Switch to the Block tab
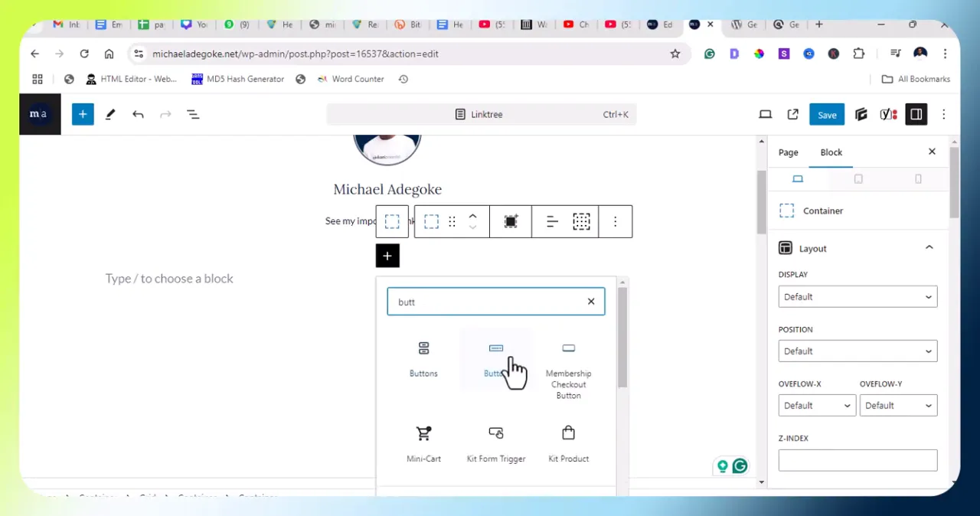This screenshot has height=516, width=980. coord(831,152)
